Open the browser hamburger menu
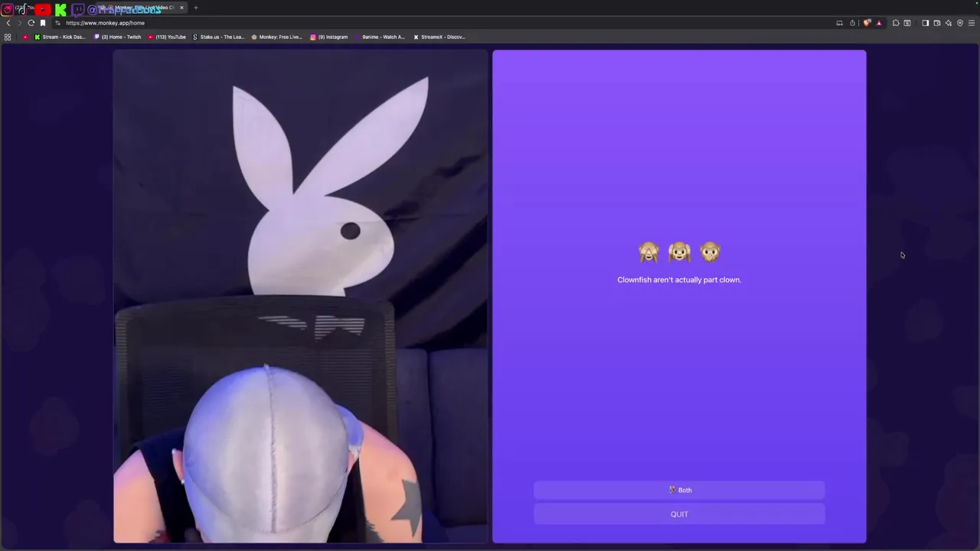Image resolution: width=980 pixels, height=551 pixels. [x=972, y=23]
